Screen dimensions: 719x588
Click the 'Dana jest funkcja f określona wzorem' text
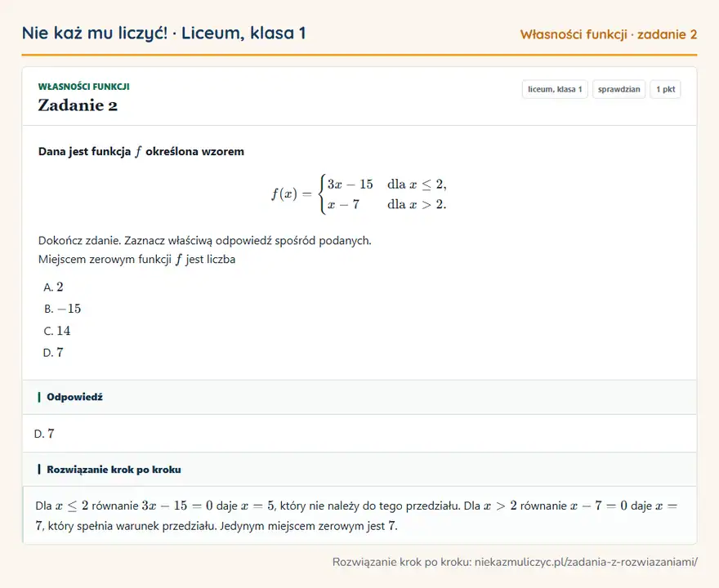pos(141,152)
